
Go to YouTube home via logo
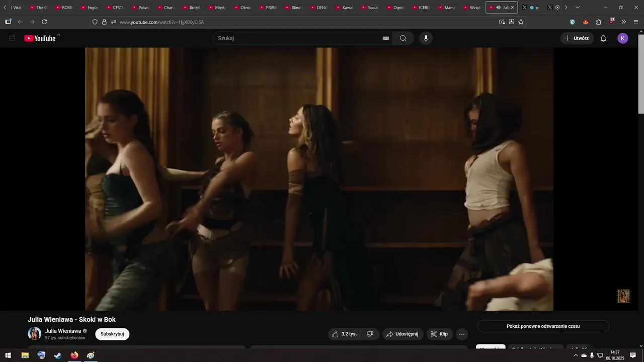click(x=40, y=38)
